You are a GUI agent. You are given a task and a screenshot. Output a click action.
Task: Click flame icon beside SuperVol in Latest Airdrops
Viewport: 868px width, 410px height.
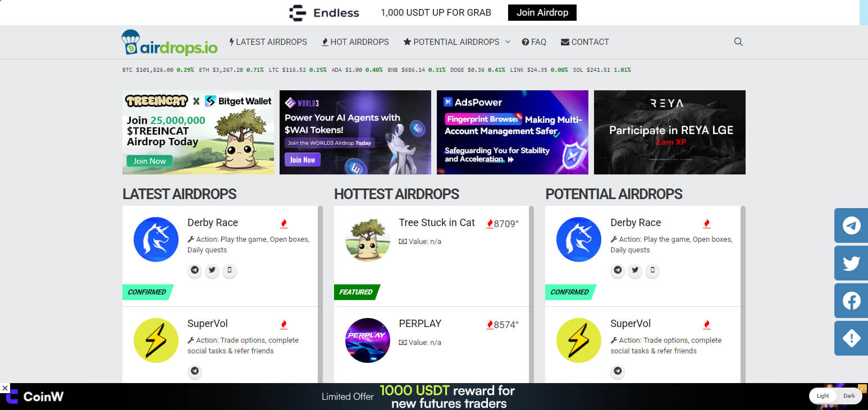[x=284, y=325]
